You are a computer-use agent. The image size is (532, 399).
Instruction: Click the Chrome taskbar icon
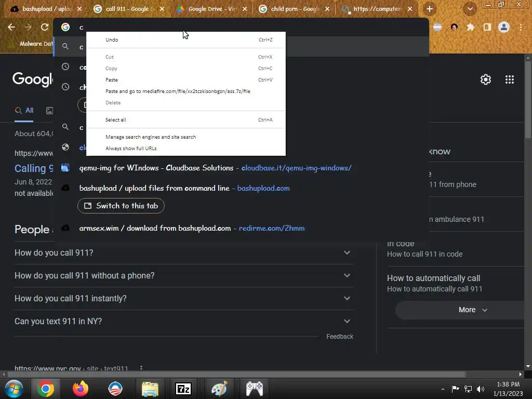(x=46, y=389)
